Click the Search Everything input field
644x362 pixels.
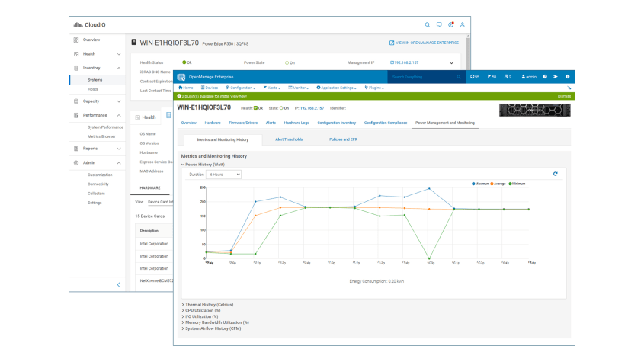pos(421,77)
